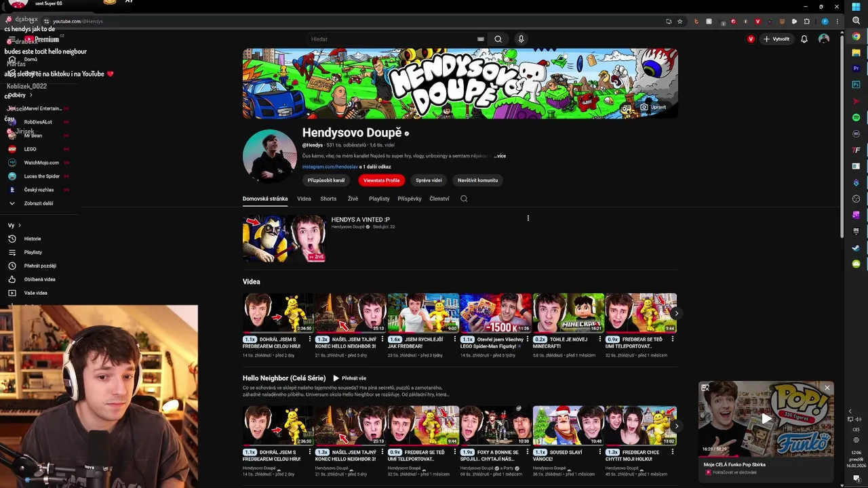Bookmark this page with the star icon

coord(679,21)
